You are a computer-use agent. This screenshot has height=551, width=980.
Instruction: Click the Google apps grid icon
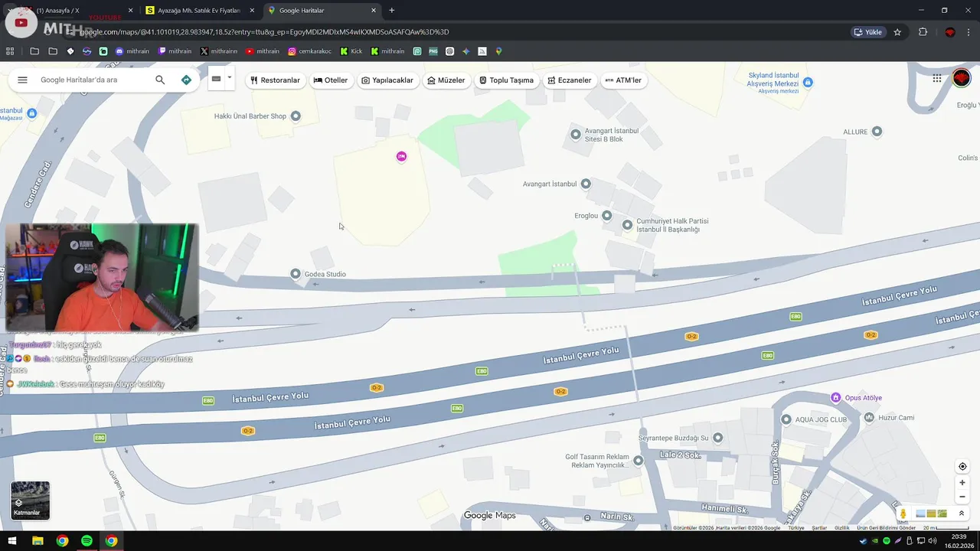coord(937,78)
